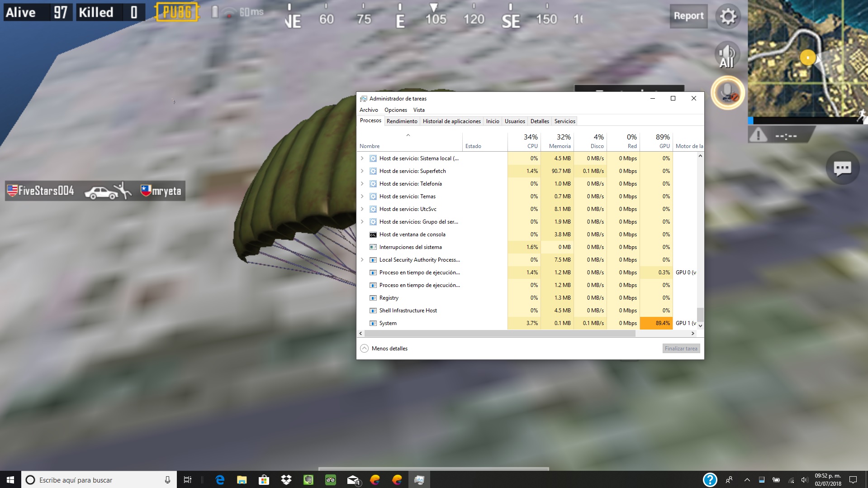The height and width of the screenshot is (488, 868).
Task: Open the Vista menu
Action: click(x=419, y=110)
